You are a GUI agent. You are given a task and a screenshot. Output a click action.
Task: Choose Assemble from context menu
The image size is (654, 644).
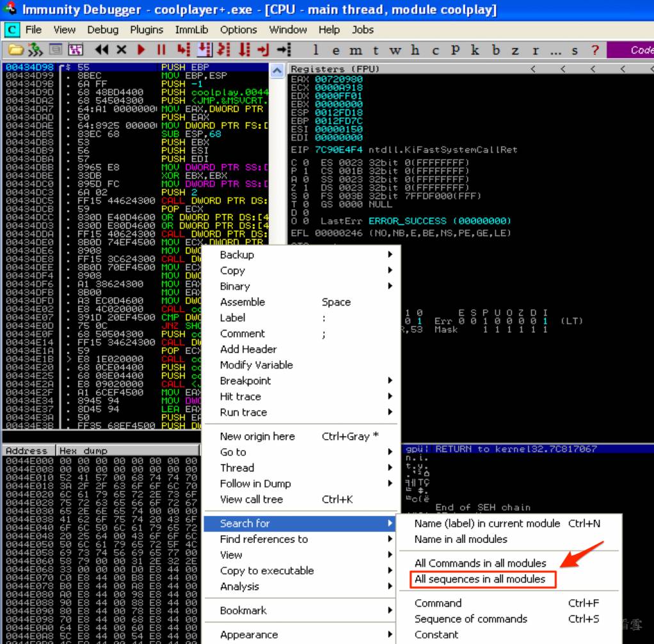click(301, 302)
